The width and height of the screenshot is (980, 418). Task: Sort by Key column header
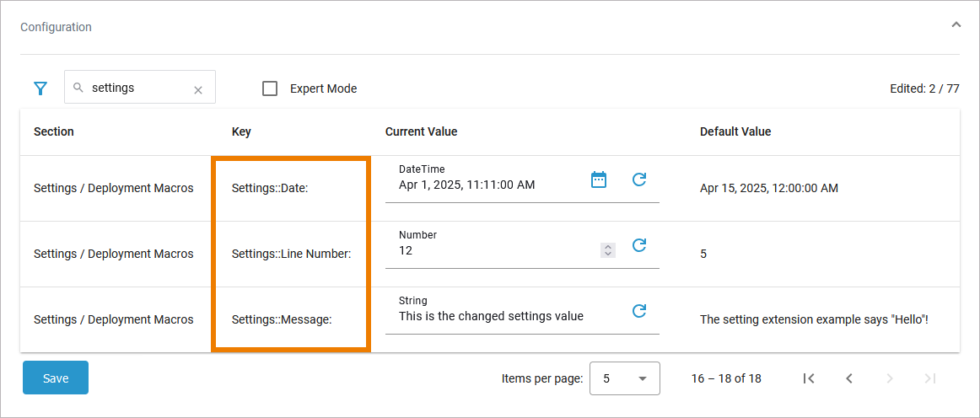(241, 131)
